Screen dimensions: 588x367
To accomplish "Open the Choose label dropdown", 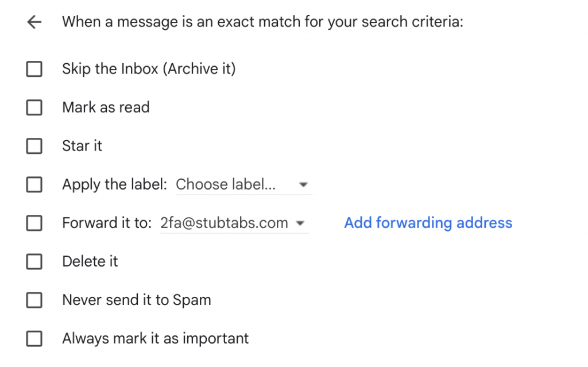I will [x=243, y=184].
